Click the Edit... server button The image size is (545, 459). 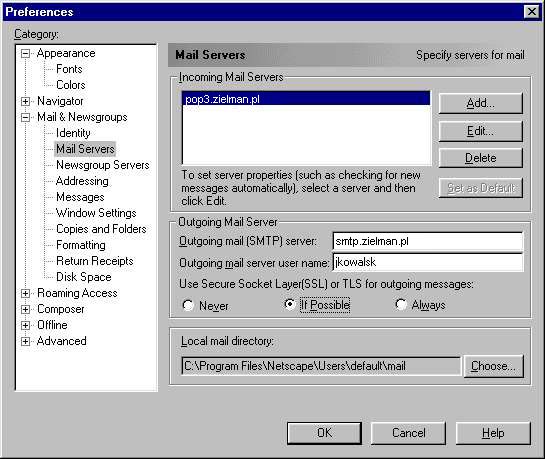[481, 131]
